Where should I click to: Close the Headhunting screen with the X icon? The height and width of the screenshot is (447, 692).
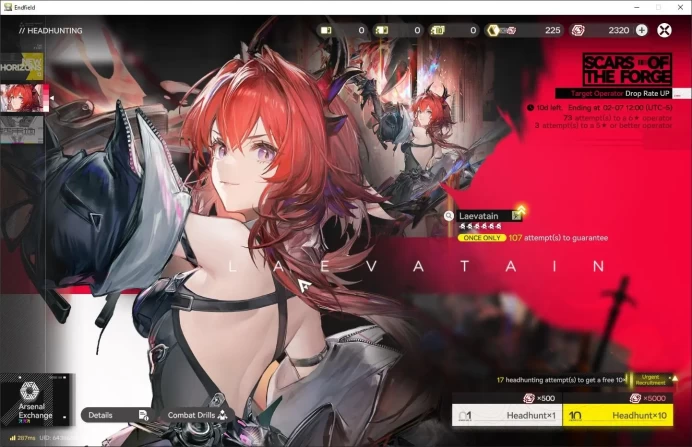click(664, 30)
